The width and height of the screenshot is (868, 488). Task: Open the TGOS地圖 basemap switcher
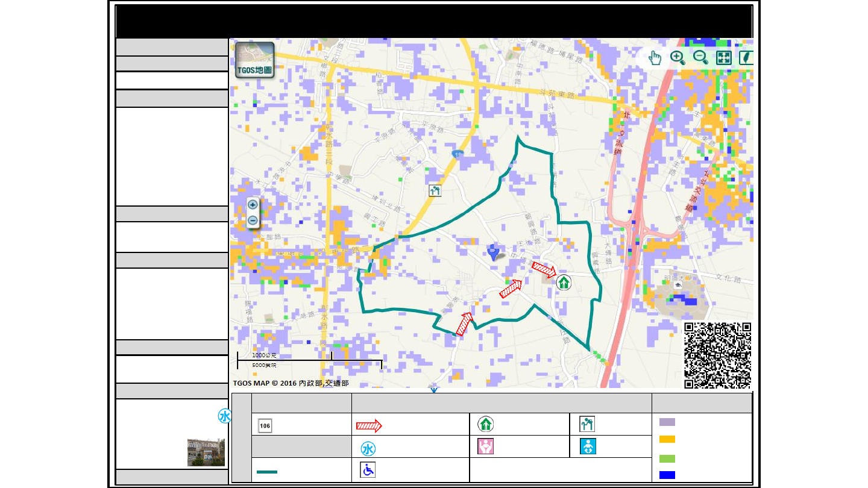click(255, 60)
